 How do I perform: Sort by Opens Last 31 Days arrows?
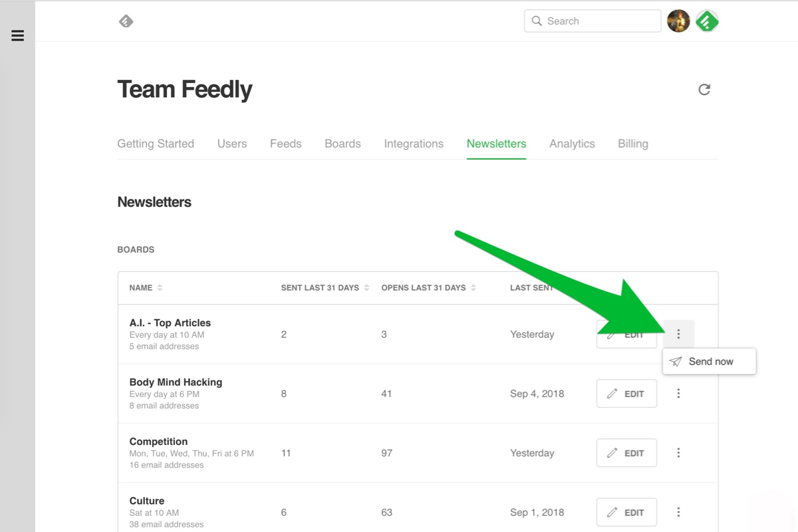coord(473,288)
